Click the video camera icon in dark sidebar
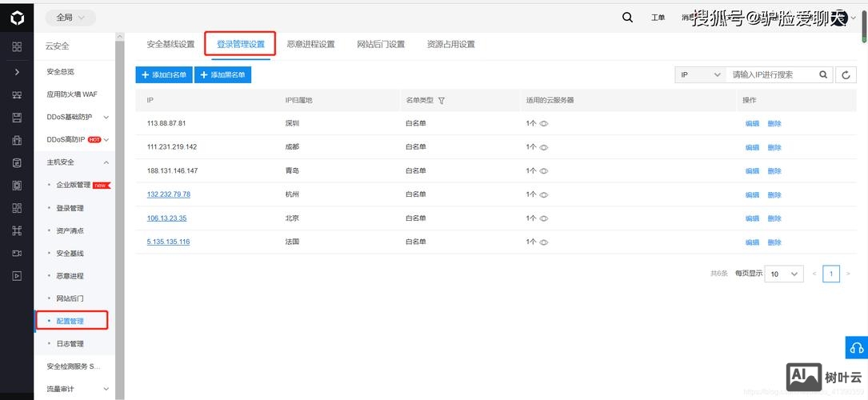Image resolution: width=868 pixels, height=400 pixels. coord(17,253)
